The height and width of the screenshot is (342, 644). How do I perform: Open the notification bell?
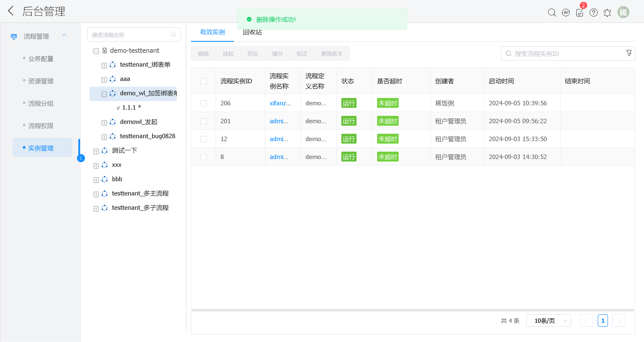coord(607,13)
